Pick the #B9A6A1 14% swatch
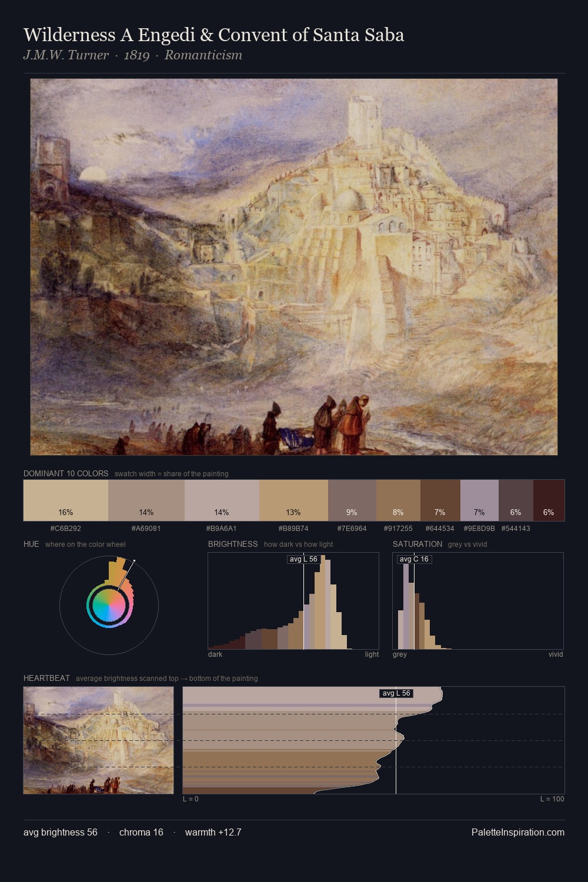Screen dimensions: 588x882 coord(222,500)
